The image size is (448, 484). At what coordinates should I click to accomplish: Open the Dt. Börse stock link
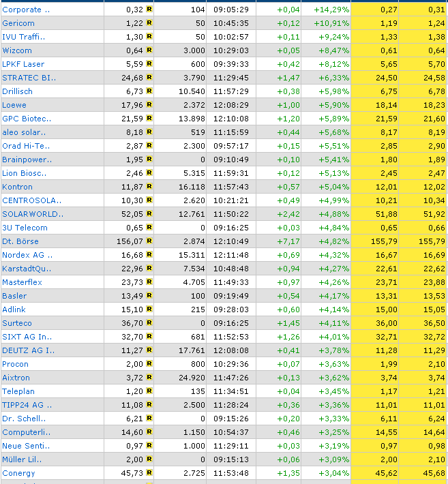(20, 241)
